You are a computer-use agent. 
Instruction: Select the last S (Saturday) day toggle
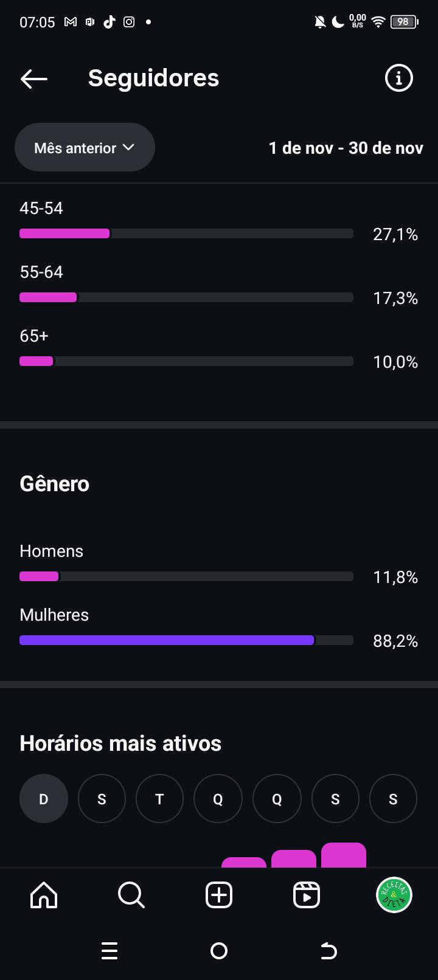(393, 799)
